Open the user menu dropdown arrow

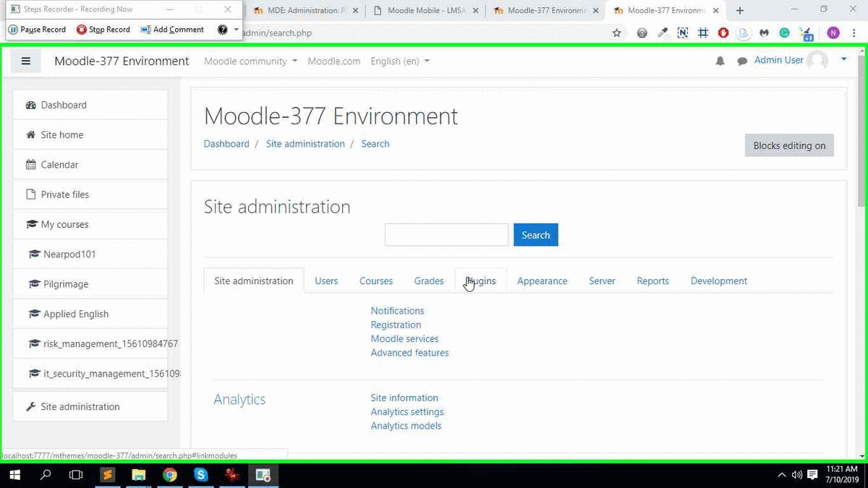[x=843, y=60]
